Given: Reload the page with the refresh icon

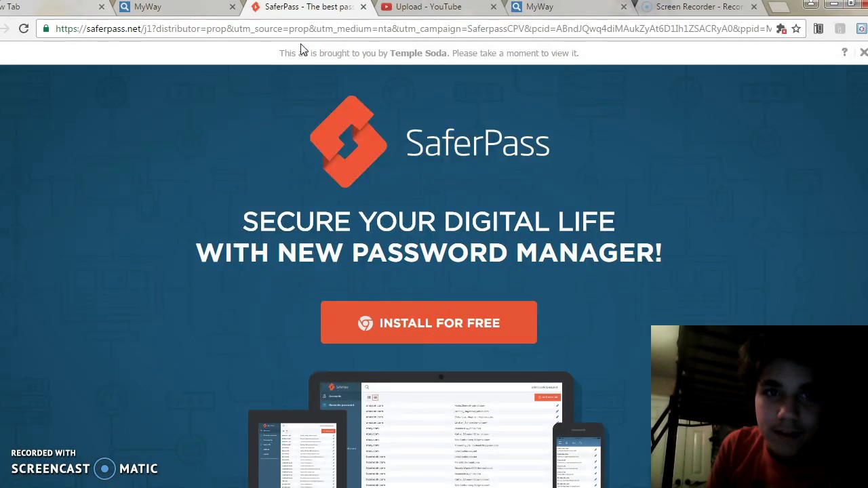Looking at the screenshot, I should [24, 28].
